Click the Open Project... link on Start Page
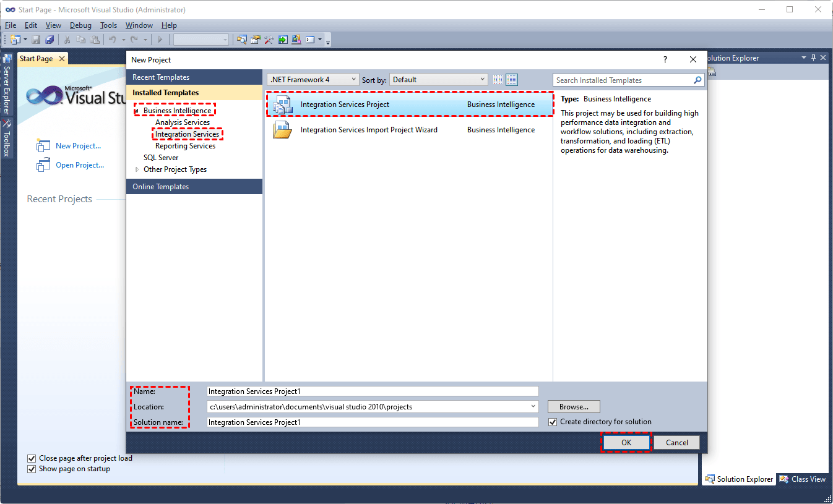Viewport: 833px width, 504px height. [x=80, y=165]
